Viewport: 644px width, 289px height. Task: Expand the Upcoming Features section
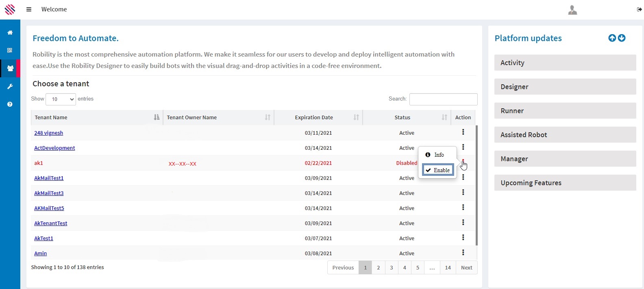tap(565, 183)
